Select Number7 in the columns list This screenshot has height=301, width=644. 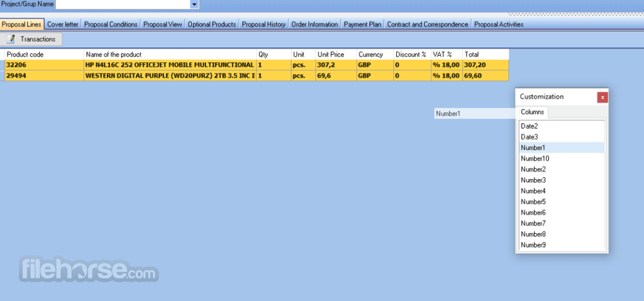[562, 223]
